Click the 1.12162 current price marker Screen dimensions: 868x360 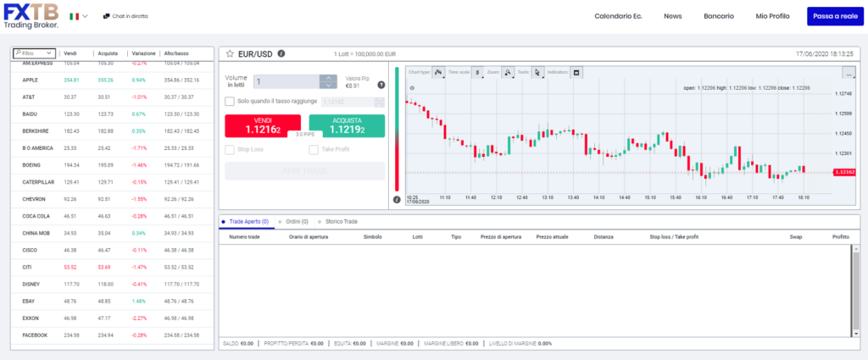click(844, 172)
